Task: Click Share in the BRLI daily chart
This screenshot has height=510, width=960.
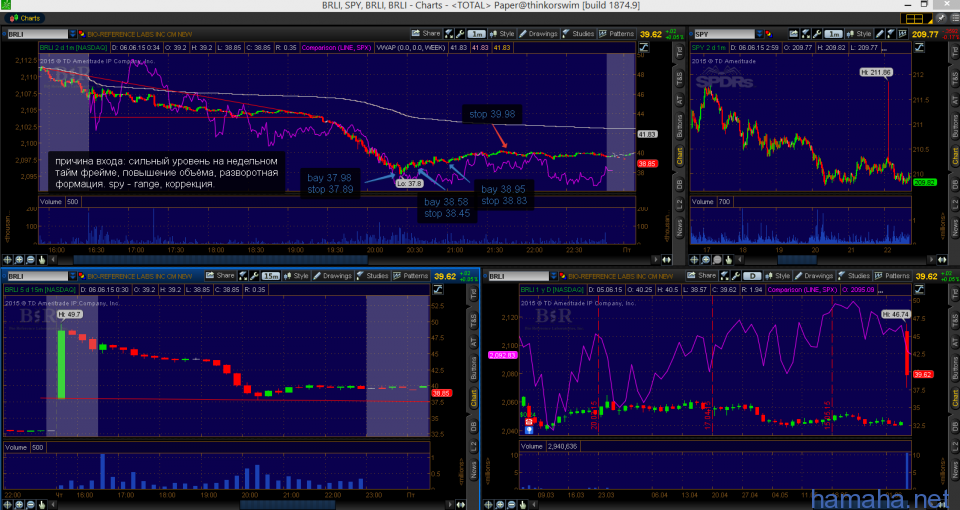Action: [701, 276]
